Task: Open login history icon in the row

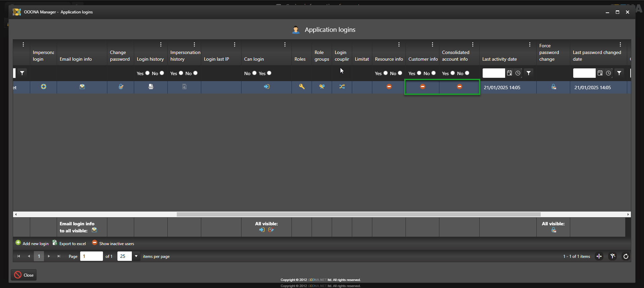Action: click(151, 87)
